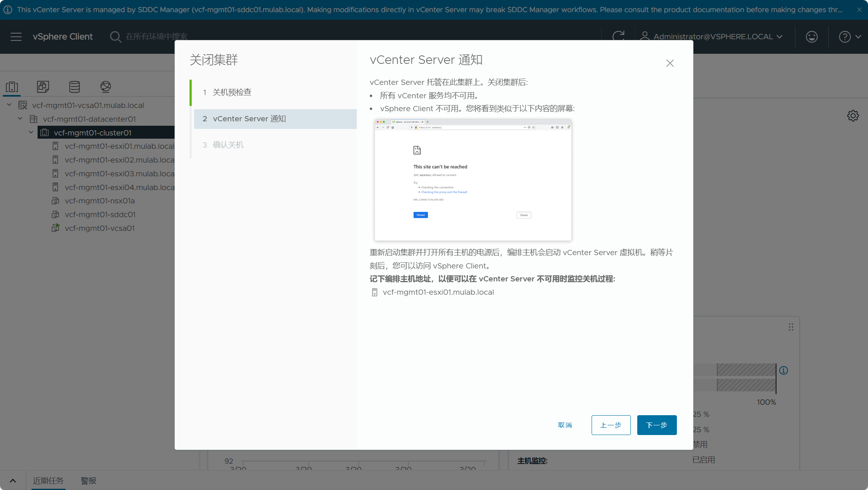The image size is (868, 490).
Task: Click the info icon beside usage bar
Action: [784, 370]
